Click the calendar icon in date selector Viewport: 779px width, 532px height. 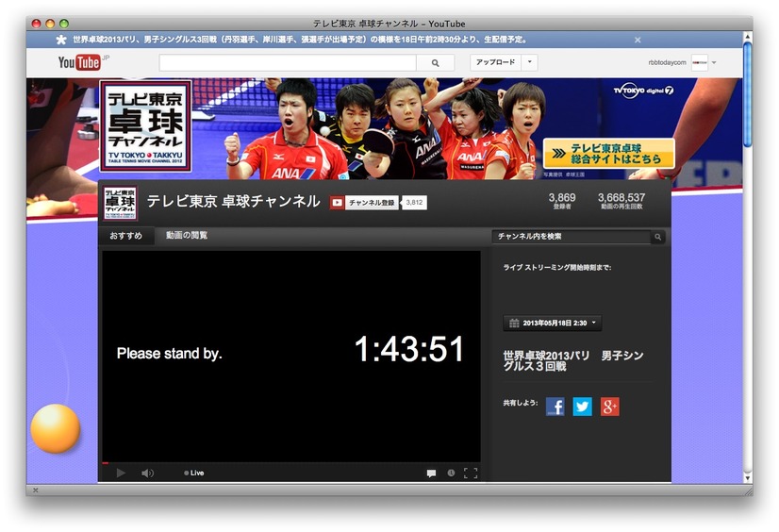pyautogui.click(x=514, y=323)
